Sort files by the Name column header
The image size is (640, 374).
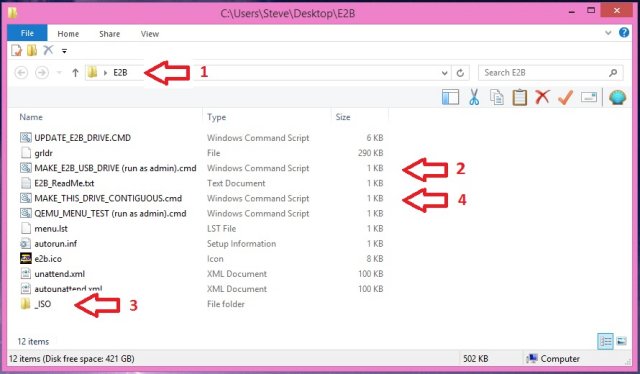coord(31,117)
